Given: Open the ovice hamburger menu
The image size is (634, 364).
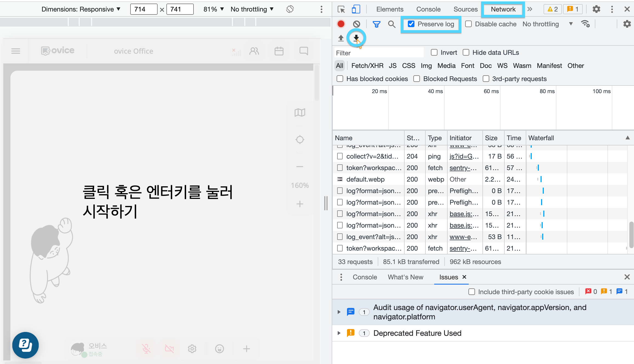Looking at the screenshot, I should click(x=16, y=51).
